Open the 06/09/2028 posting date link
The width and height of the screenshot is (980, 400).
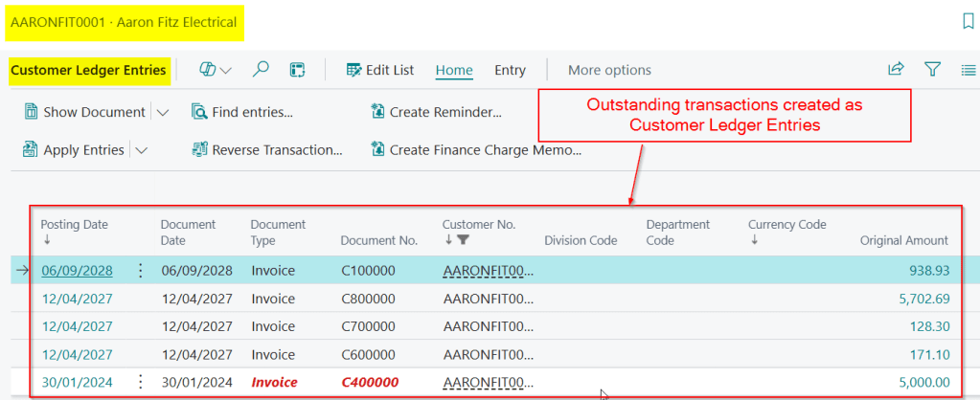[x=77, y=271]
